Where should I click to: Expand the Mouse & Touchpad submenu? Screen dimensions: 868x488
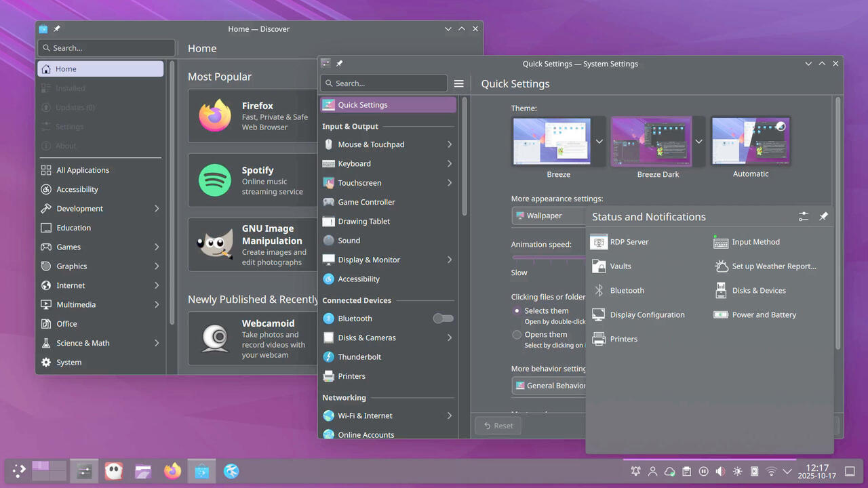450,144
